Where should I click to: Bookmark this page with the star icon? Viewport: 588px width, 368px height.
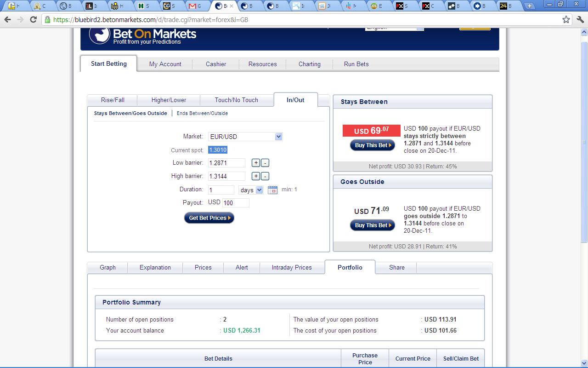pyautogui.click(x=566, y=20)
